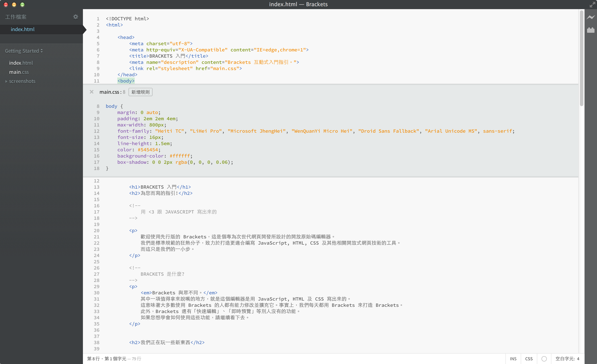This screenshot has width=597, height=364.
Task: Click the status bar circle indicator
Action: coord(544,359)
